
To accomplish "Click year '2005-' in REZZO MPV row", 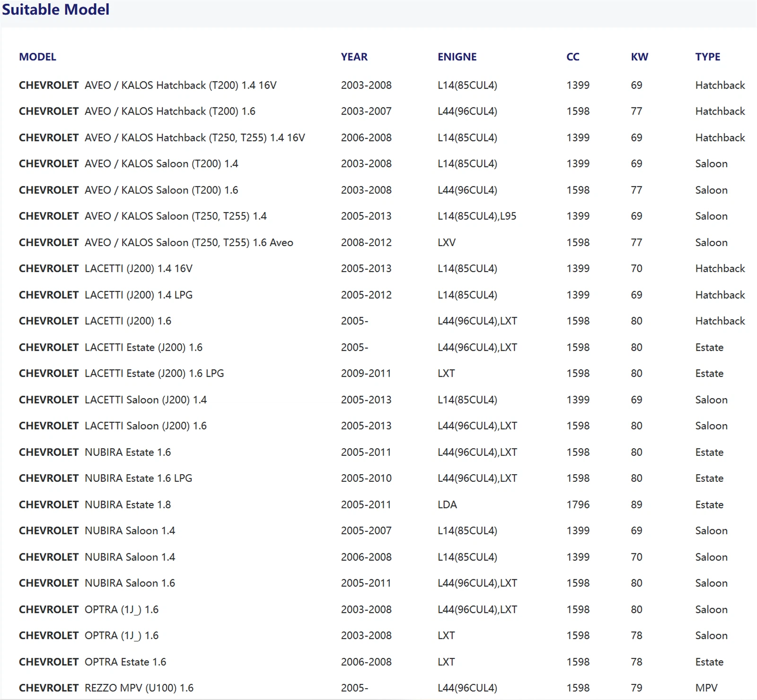I will coord(354,688).
